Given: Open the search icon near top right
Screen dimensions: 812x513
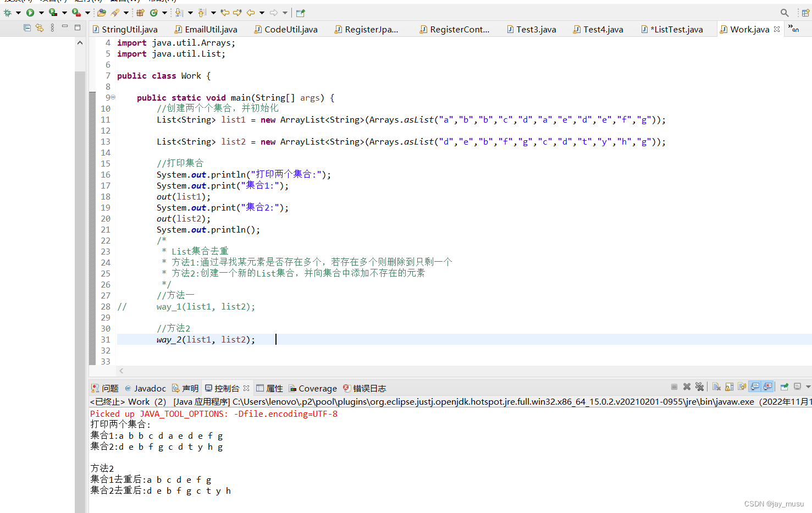Looking at the screenshot, I should [x=785, y=12].
